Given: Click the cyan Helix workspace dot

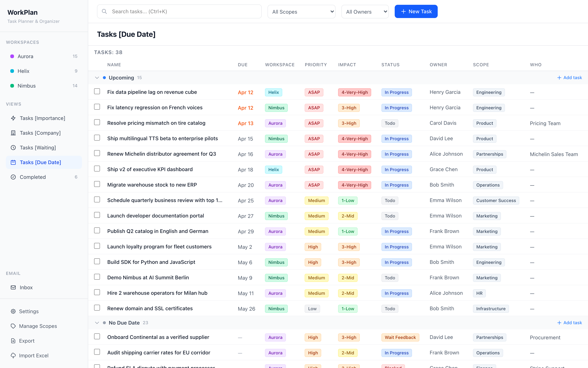Looking at the screenshot, I should [12, 71].
